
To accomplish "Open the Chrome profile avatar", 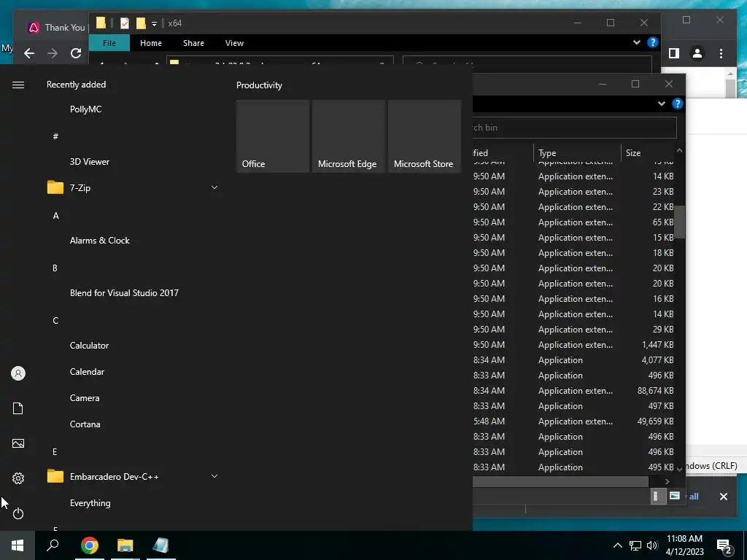I will pyautogui.click(x=697, y=53).
